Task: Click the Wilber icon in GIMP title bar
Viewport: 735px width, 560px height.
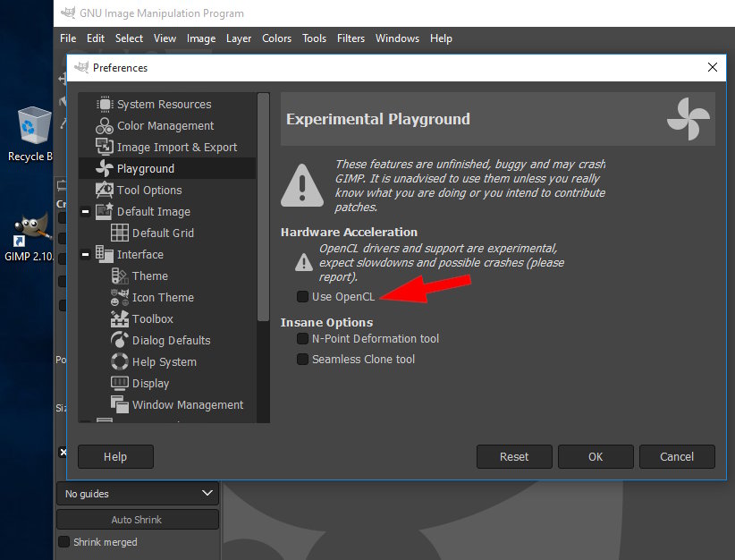Action: tap(68, 13)
